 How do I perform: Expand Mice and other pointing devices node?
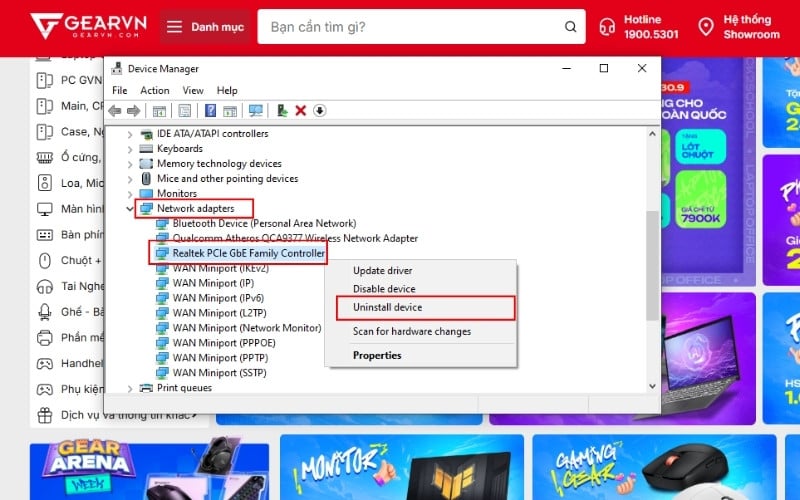pos(130,179)
